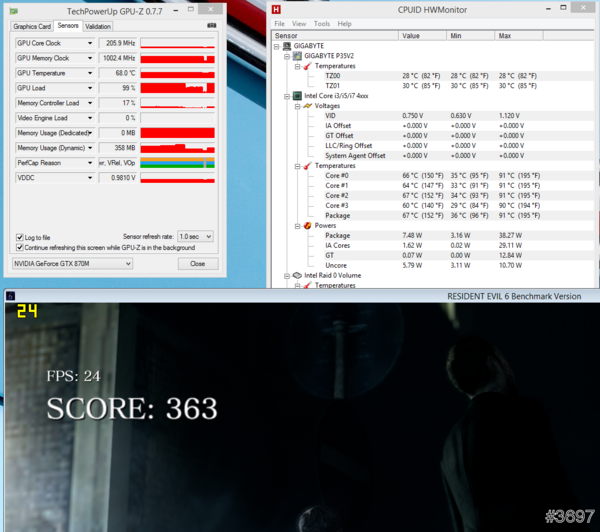Collapse the GIGABYTE P35V2 node
Screen dimensions: 600x532
point(287,57)
